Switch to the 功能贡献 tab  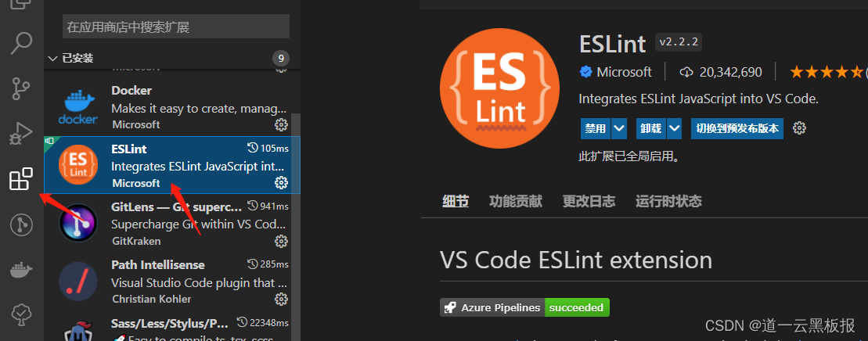(x=515, y=201)
